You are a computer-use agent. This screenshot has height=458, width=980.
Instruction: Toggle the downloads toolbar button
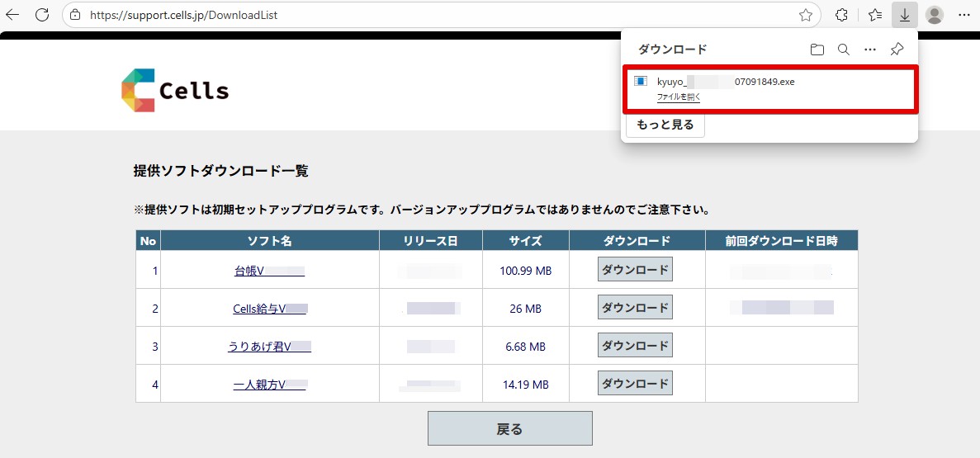pos(905,15)
